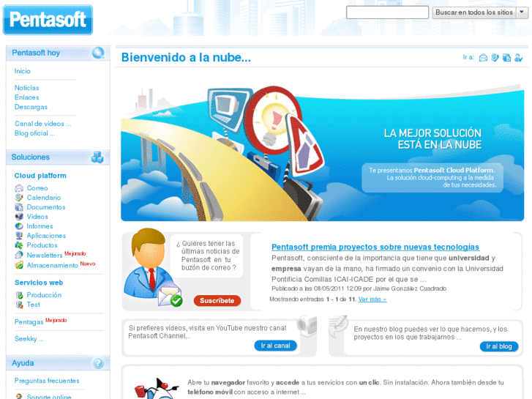The image size is (532, 399).
Task: Click the businessman newsletter illustration
Action: click(153, 267)
